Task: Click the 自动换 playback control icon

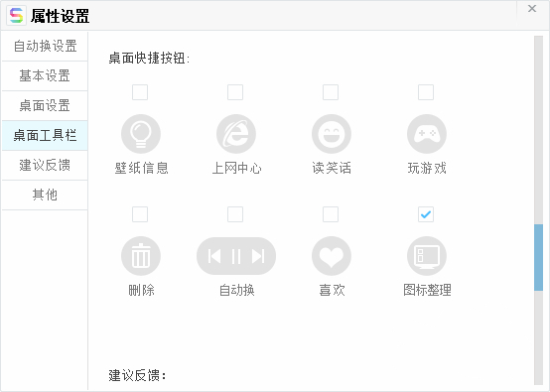Action: point(236,256)
